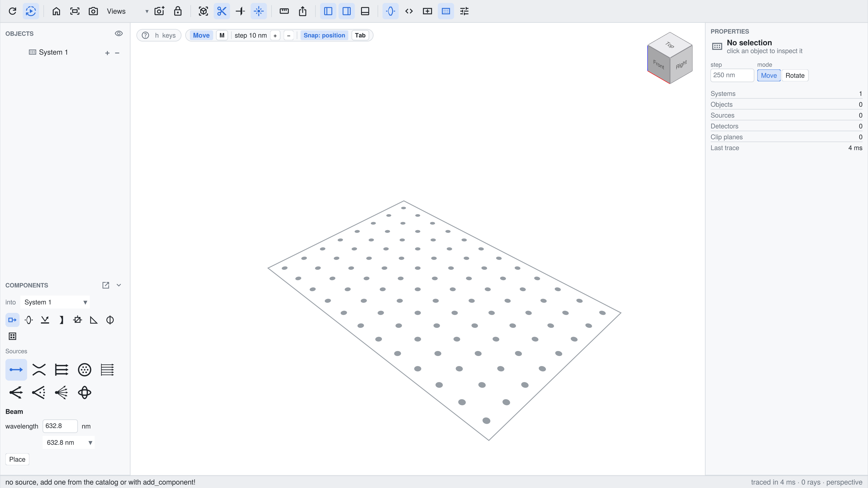Click the Move mode chip in viewport bar
Screen dimensions: 868x488
[x=201, y=35]
